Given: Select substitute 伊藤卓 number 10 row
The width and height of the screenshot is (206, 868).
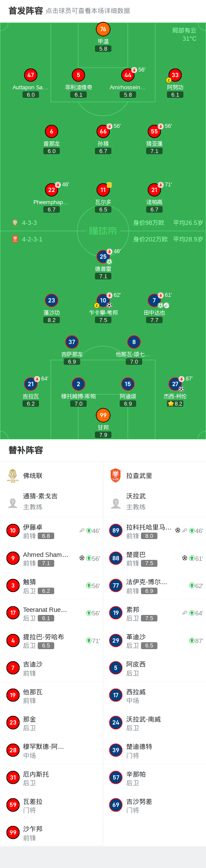Looking at the screenshot, I should (x=51, y=531).
